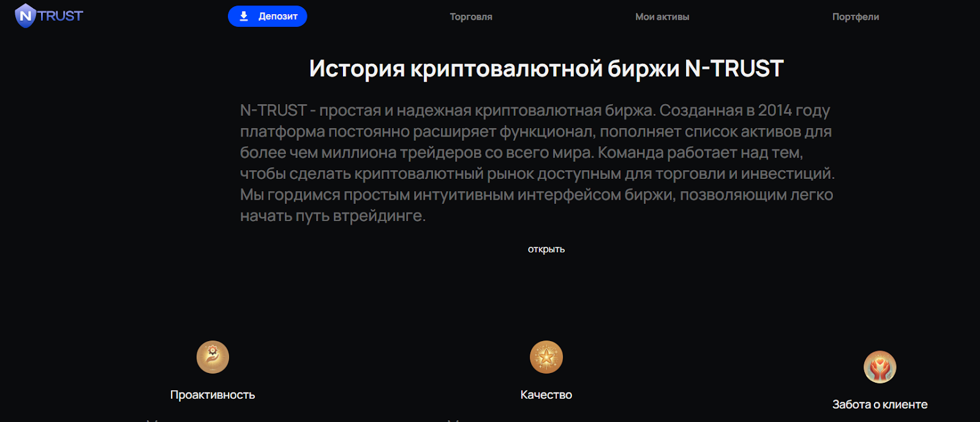980x422 pixels.
Task: Click the История криптовалютной биржи N-TRUST heading
Action: click(546, 69)
